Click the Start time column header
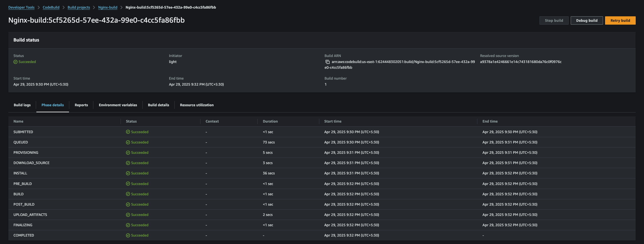644x244 pixels. (x=333, y=121)
